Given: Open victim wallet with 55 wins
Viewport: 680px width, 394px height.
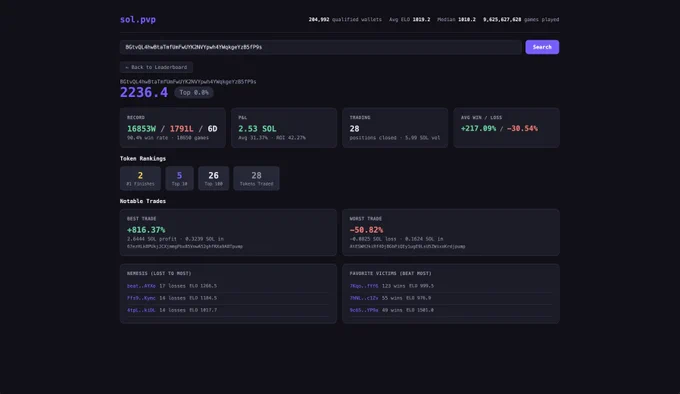Looking at the screenshot, I should (x=364, y=298).
